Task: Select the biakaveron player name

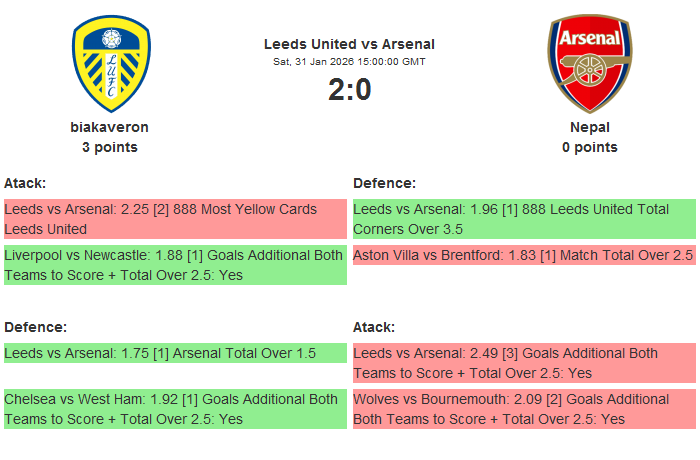Action: coord(110,127)
